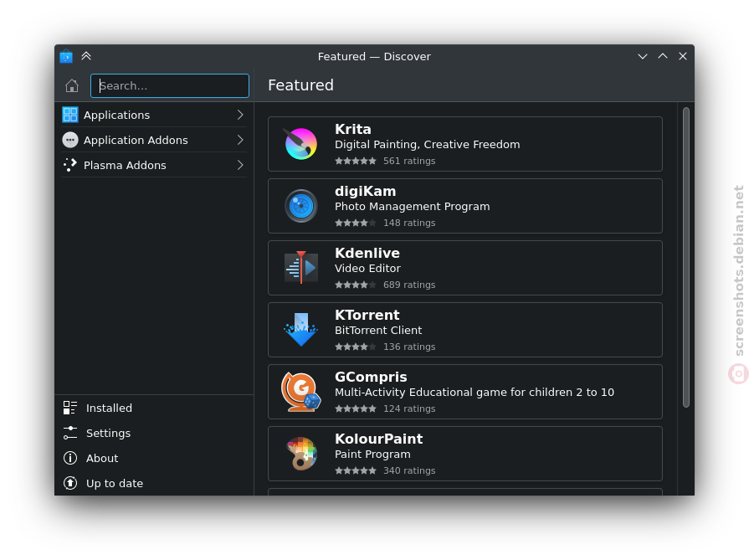This screenshot has height=560, width=749.
Task: Expand the Plasma Addons chevron
Action: point(240,165)
